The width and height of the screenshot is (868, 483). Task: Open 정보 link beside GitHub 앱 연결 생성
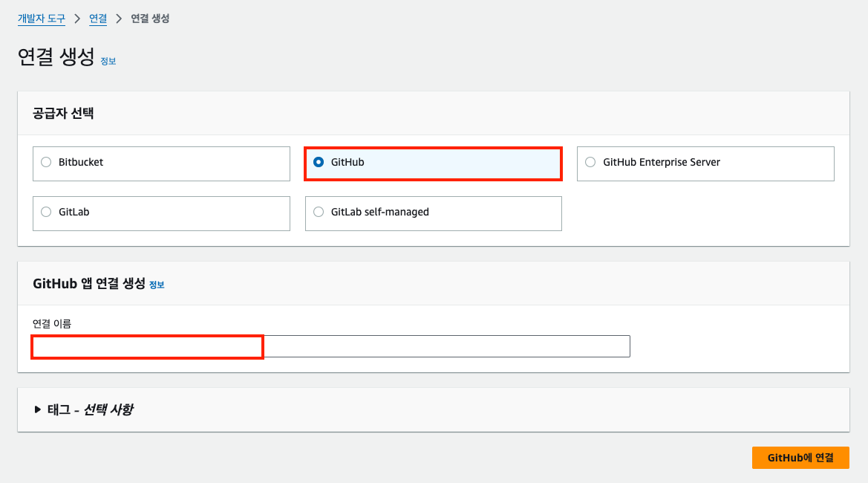pyautogui.click(x=157, y=285)
